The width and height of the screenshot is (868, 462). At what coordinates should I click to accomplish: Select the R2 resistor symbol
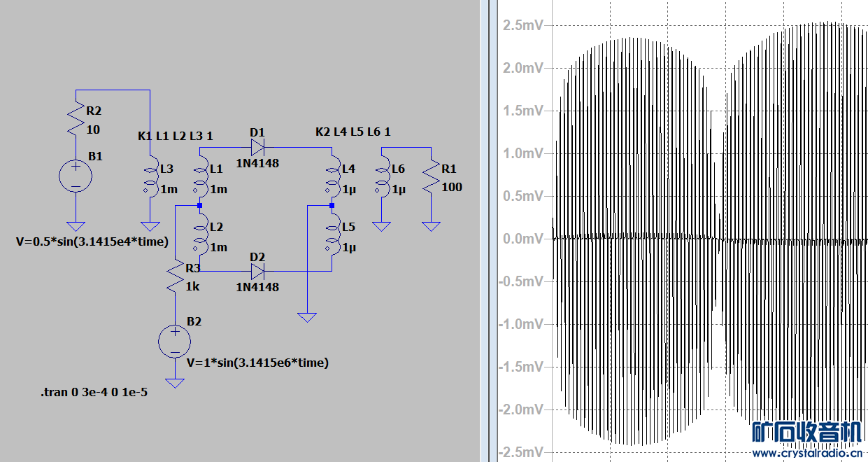tap(75, 120)
